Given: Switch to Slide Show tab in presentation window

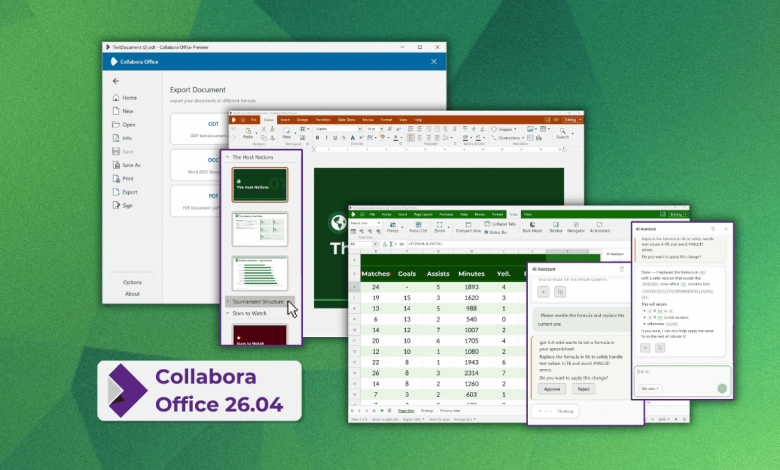Looking at the screenshot, I should [347, 120].
